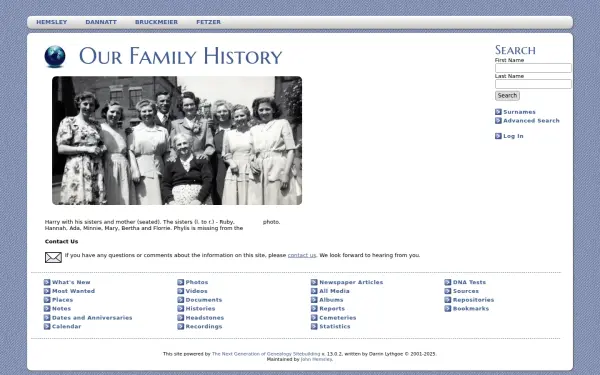Click arrow icon beside Newspaper Articles
This screenshot has width=600, height=375.
pyautogui.click(x=314, y=282)
